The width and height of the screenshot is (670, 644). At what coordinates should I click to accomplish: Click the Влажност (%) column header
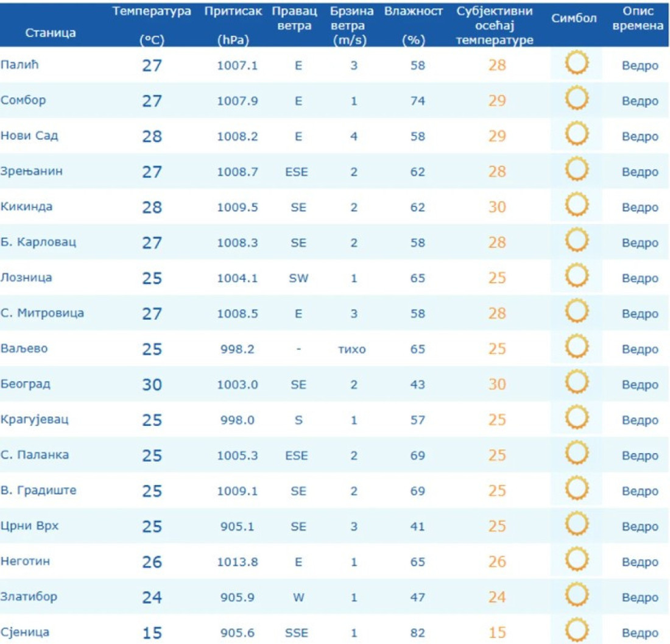pyautogui.click(x=413, y=25)
